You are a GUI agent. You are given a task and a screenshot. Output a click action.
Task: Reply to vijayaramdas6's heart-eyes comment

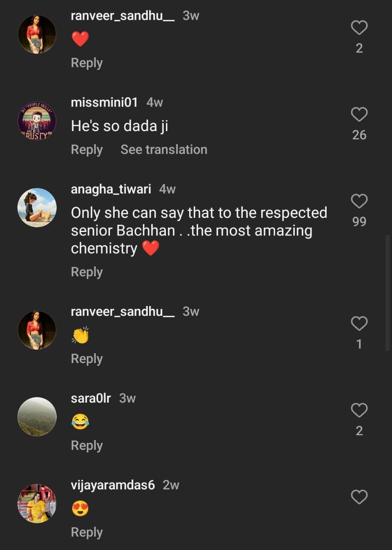(87, 532)
